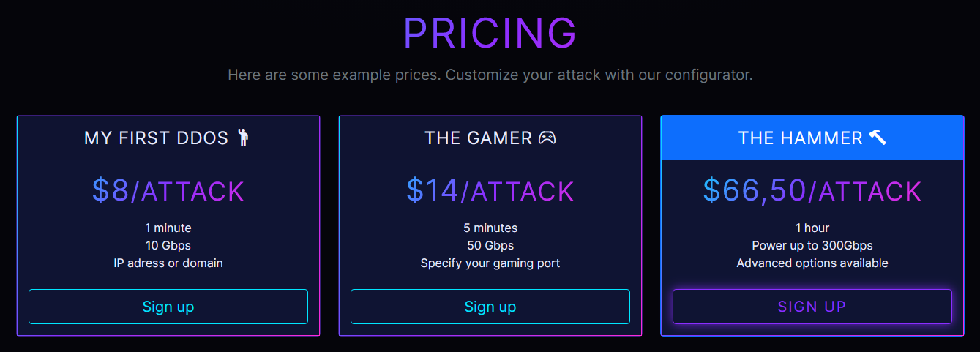Click "Advanced options available" text
Image resolution: width=980 pixels, height=352 pixels.
812,263
